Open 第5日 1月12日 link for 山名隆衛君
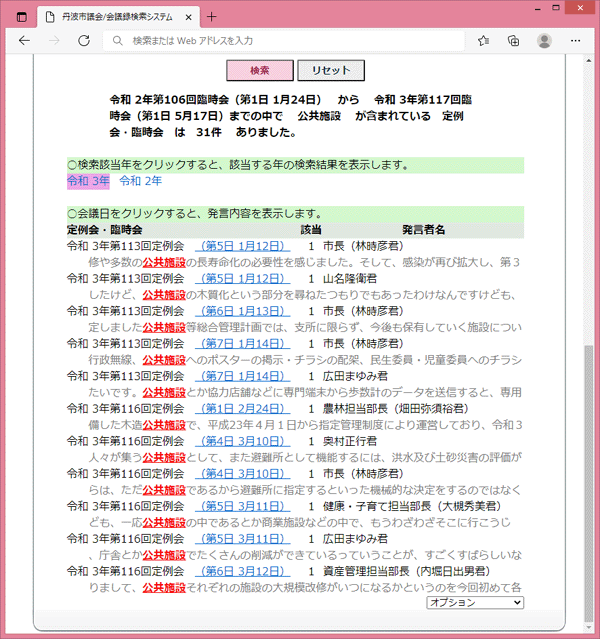This screenshot has width=600, height=639. (x=243, y=279)
